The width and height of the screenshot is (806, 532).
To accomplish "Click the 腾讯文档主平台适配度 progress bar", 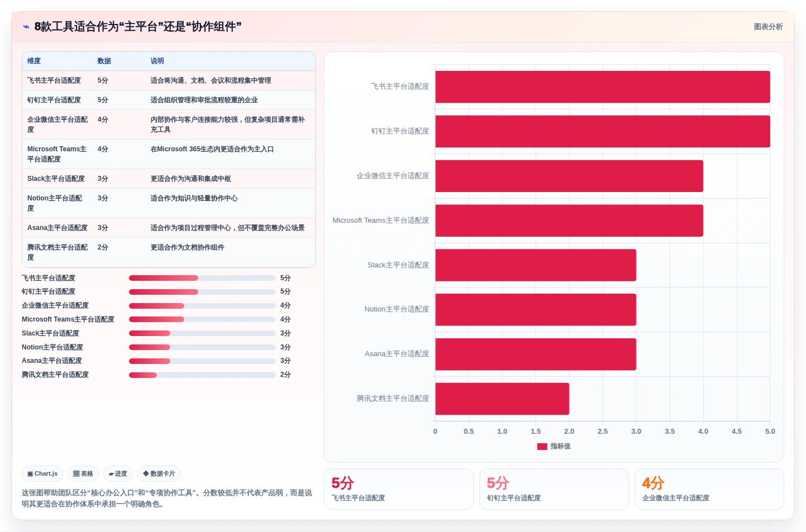I will [x=202, y=375].
